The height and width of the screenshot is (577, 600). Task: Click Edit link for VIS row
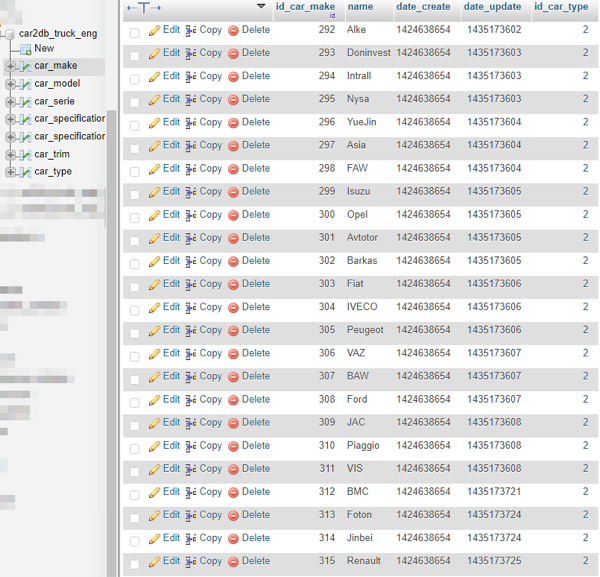click(x=171, y=468)
